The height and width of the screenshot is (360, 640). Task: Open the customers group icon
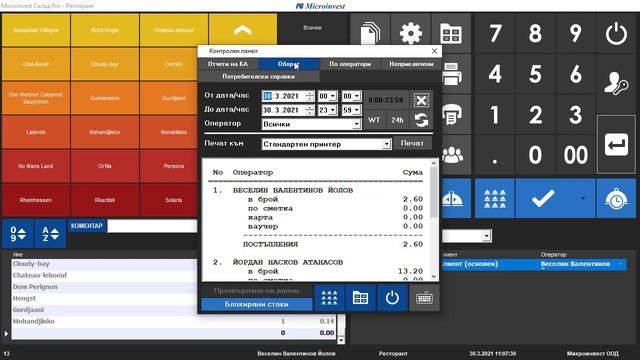pos(452,155)
